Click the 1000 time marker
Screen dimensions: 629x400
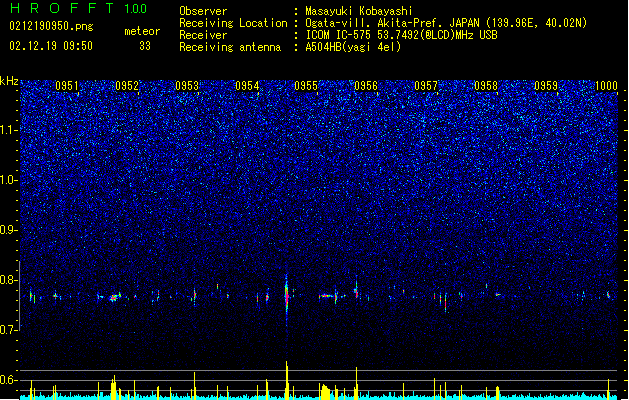[x=606, y=86]
